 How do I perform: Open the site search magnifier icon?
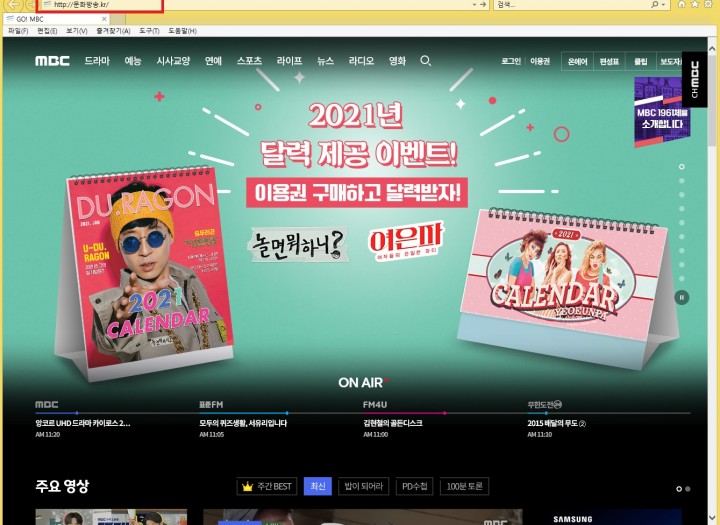coord(426,61)
